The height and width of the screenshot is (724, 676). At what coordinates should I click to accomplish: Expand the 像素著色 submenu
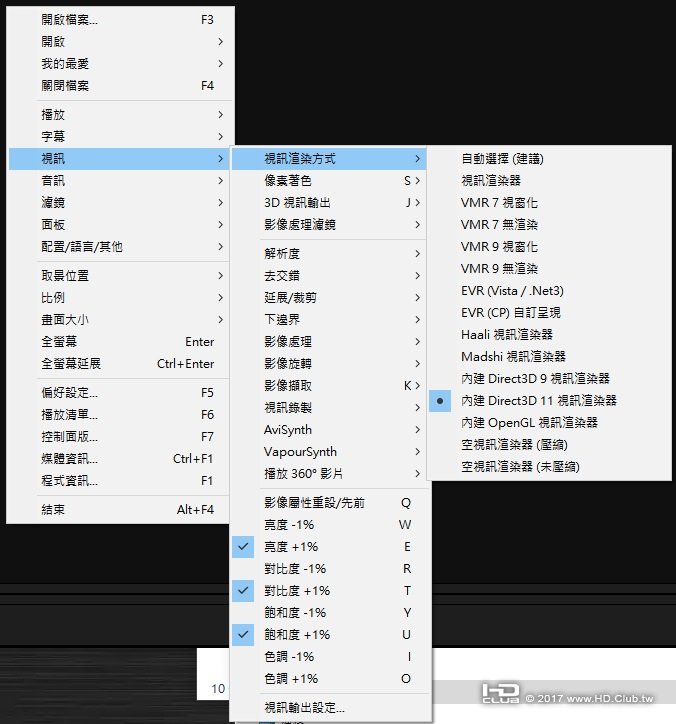click(x=331, y=181)
